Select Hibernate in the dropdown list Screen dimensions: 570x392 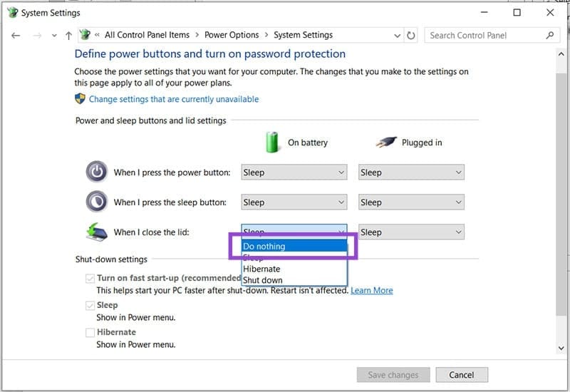pos(294,269)
